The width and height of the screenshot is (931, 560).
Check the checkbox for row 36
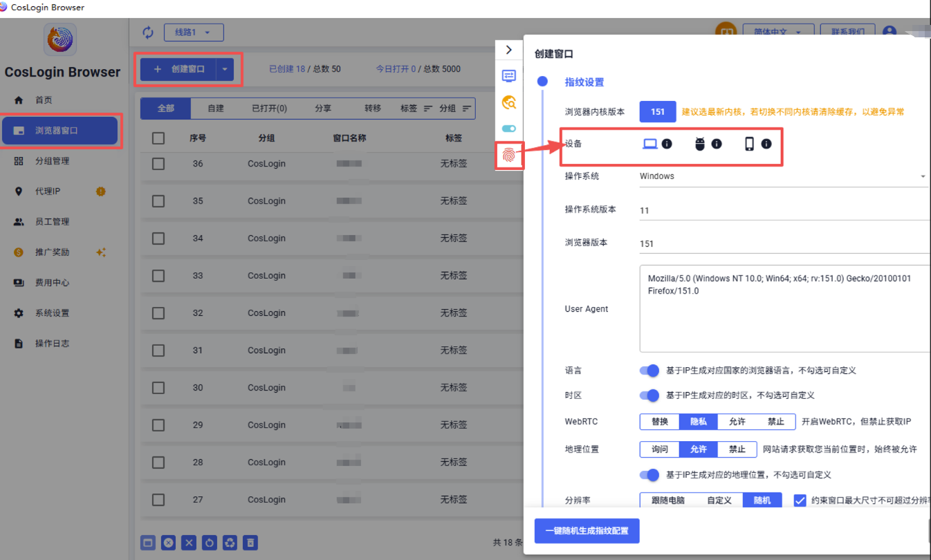tap(158, 164)
